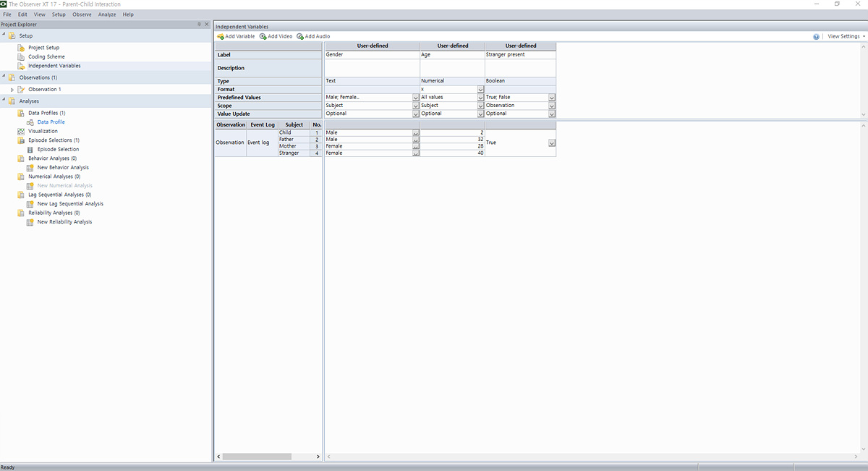Click the subject table's horizontal scrollbar
The width and height of the screenshot is (868, 471).
click(x=257, y=457)
